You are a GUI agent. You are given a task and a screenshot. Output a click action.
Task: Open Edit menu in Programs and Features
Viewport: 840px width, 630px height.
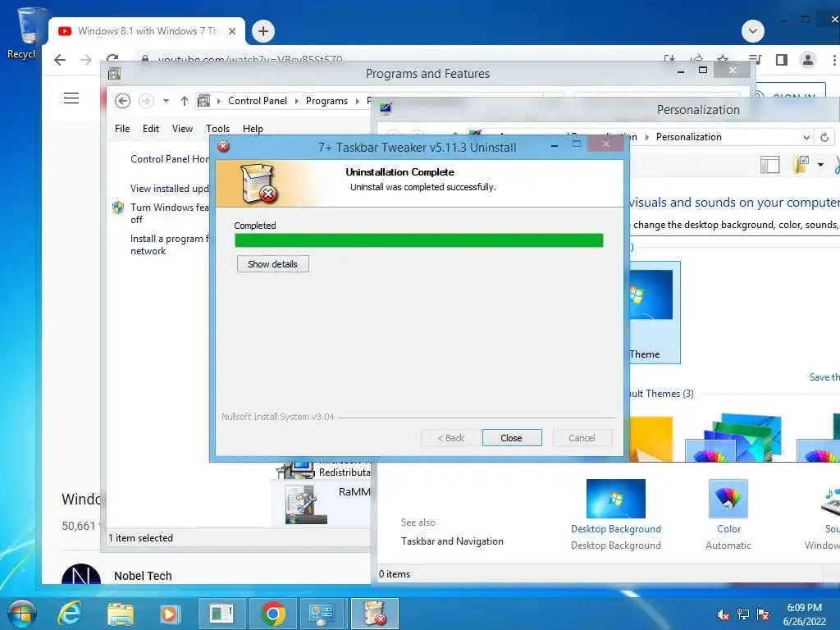coord(151,129)
